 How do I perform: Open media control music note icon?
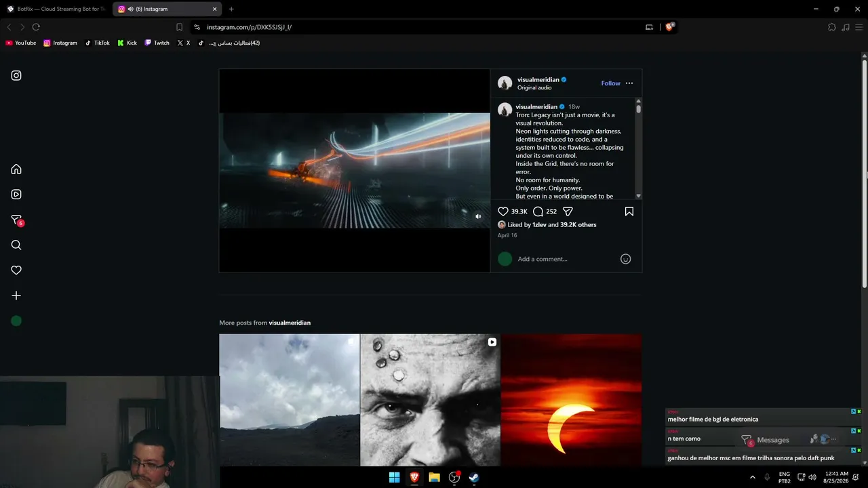click(846, 27)
